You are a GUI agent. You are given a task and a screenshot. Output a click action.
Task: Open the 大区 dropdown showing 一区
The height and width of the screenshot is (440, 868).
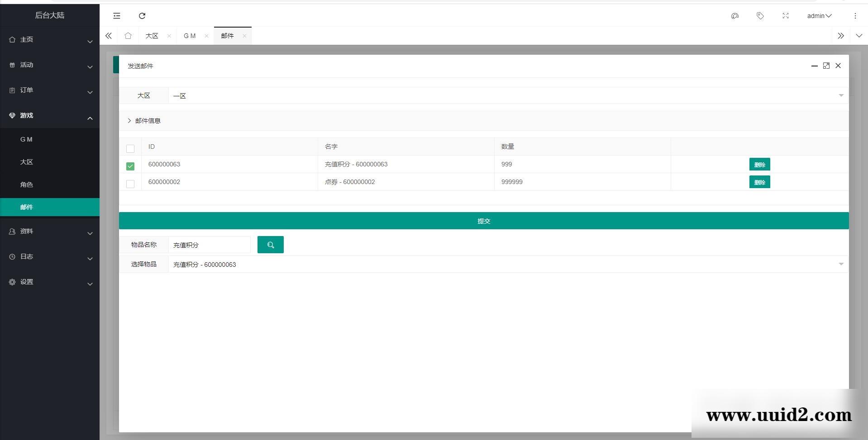(507, 95)
